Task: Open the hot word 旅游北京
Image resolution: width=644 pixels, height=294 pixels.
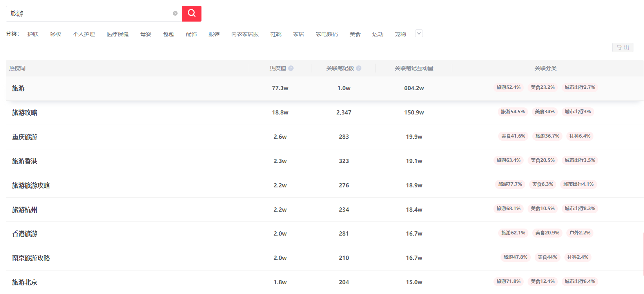Action: tap(25, 282)
